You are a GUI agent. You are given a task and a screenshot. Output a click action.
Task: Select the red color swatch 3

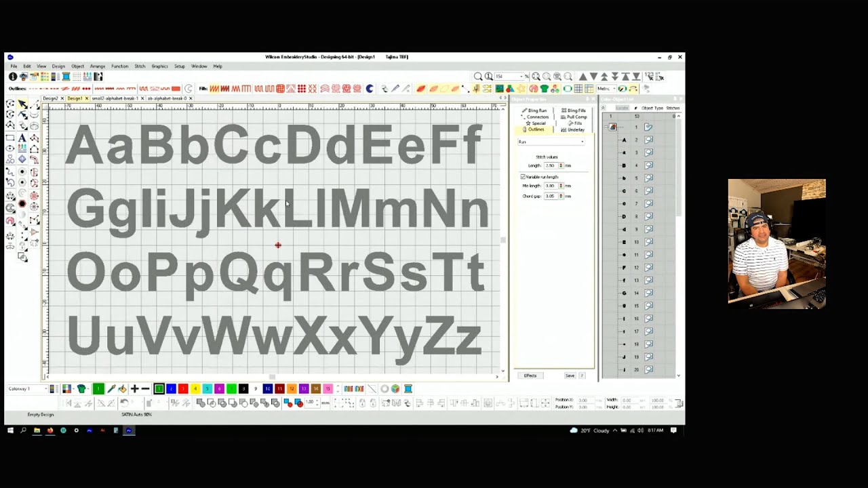click(183, 388)
